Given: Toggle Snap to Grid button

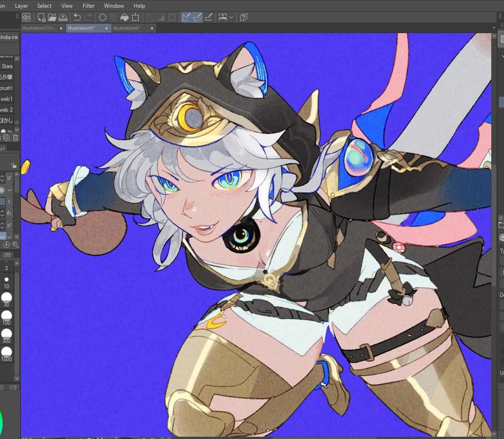Looking at the screenshot, I should (209, 17).
